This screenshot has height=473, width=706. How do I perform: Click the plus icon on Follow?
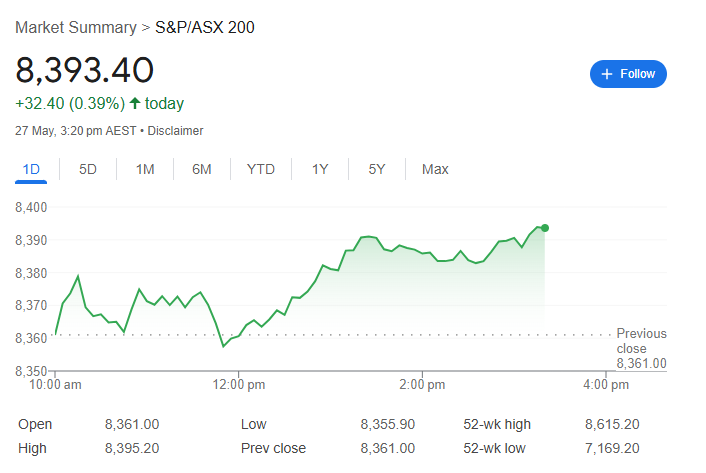tap(606, 74)
